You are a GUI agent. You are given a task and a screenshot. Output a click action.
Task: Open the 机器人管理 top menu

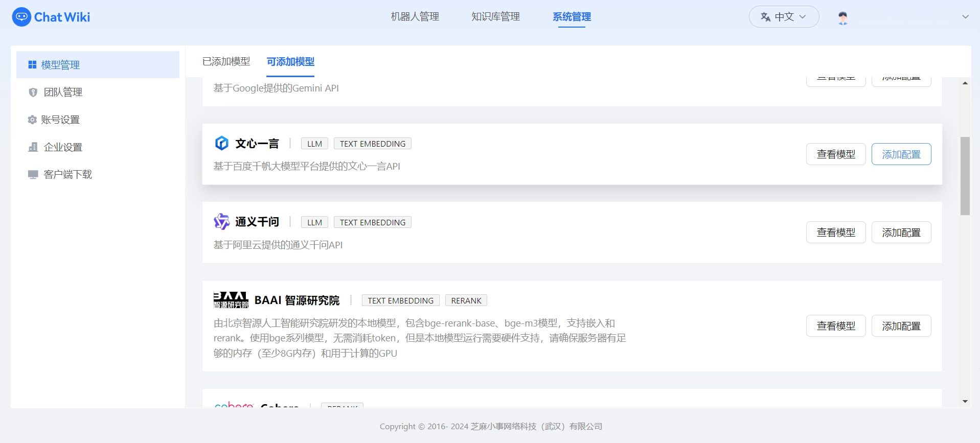415,17
